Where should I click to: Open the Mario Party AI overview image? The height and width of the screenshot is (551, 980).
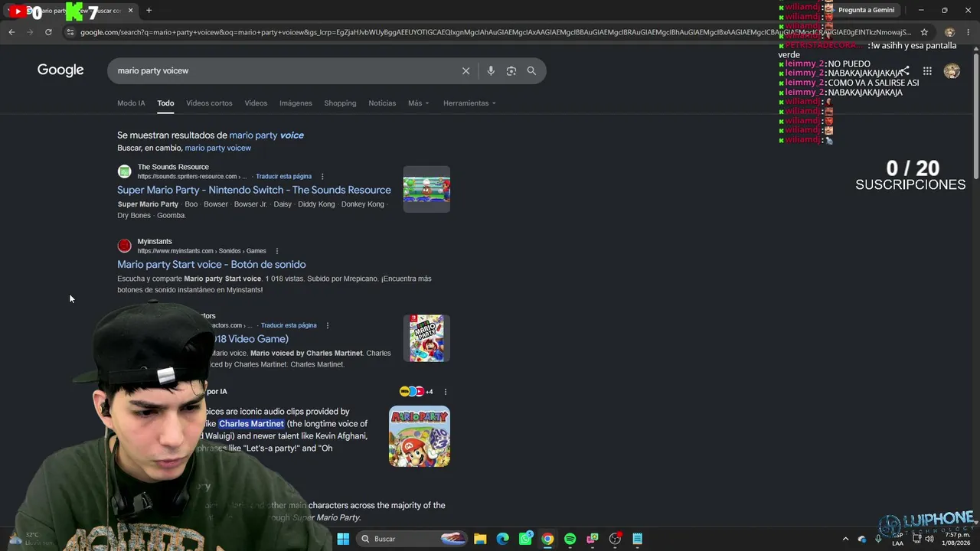pos(420,436)
